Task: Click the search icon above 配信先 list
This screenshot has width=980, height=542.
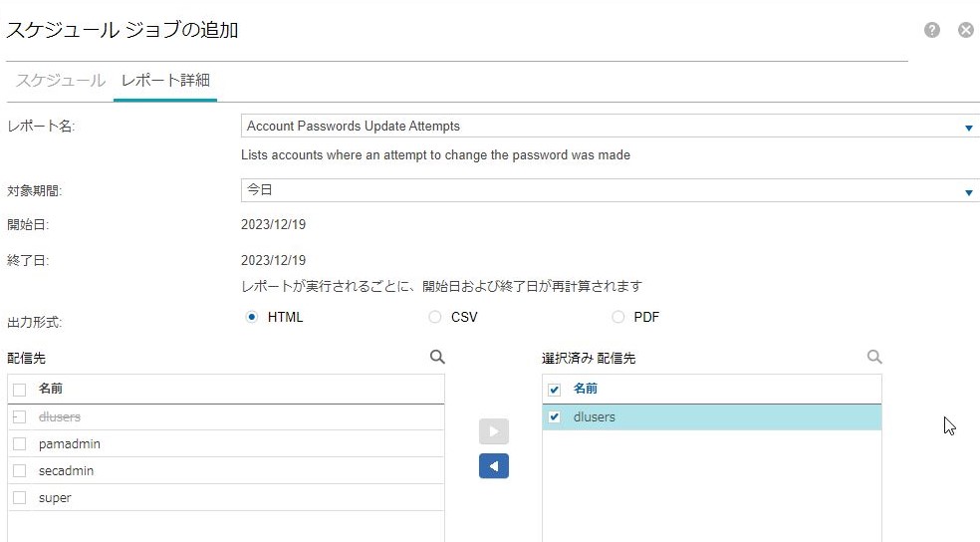Action: point(437,357)
